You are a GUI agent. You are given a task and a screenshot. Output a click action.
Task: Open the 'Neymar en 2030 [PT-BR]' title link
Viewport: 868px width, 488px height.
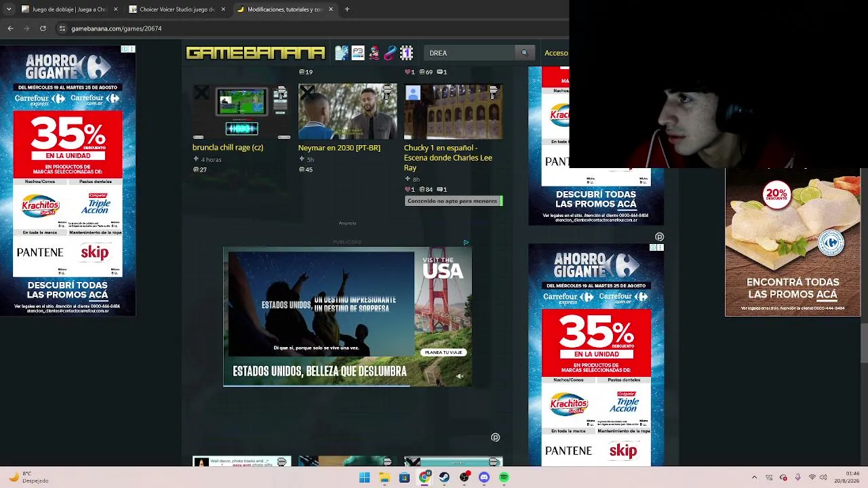[339, 148]
